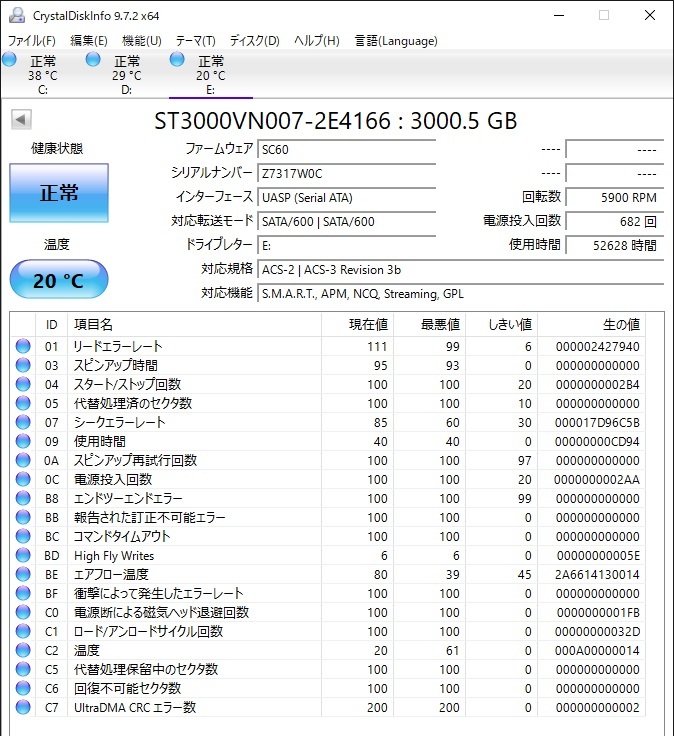Click status orb for drive E:
Viewport: 674px width, 736px height.
(178, 60)
